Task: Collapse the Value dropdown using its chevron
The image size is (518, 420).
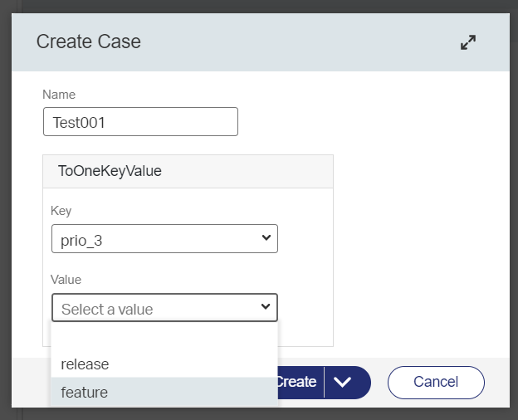Action: tap(266, 308)
